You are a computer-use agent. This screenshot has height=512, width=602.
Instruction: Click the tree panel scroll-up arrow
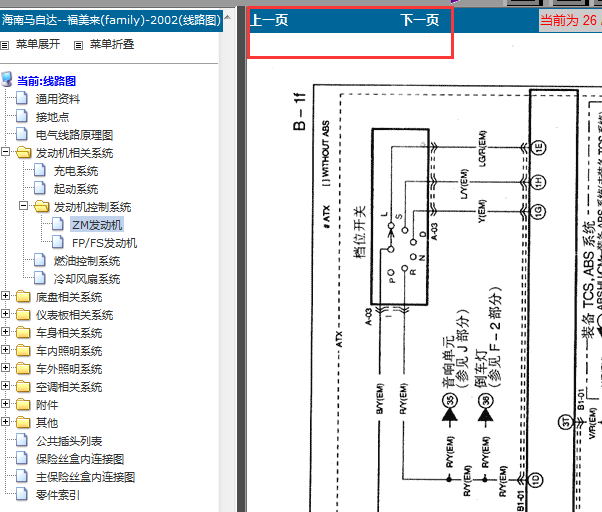tap(227, 17)
